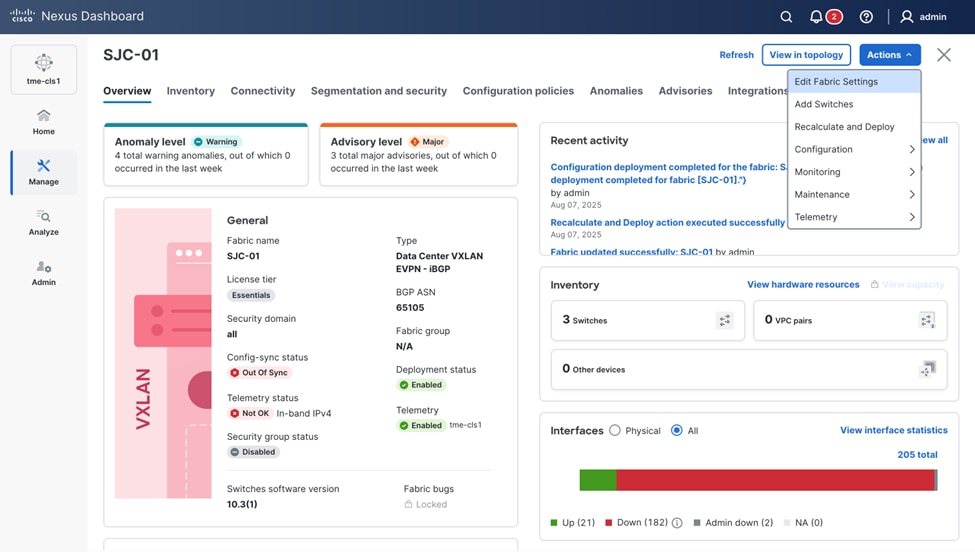
Task: Open notifications bell icon
Action: 816,17
